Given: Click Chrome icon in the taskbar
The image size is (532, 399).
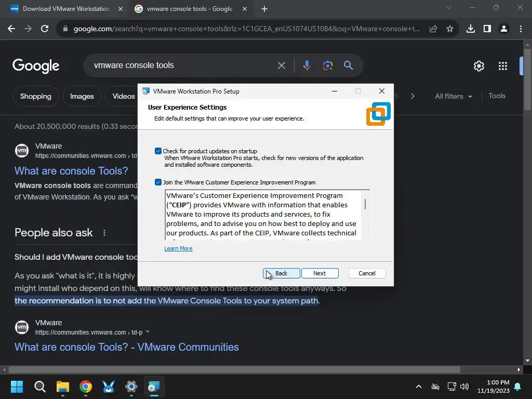Looking at the screenshot, I should click(86, 387).
